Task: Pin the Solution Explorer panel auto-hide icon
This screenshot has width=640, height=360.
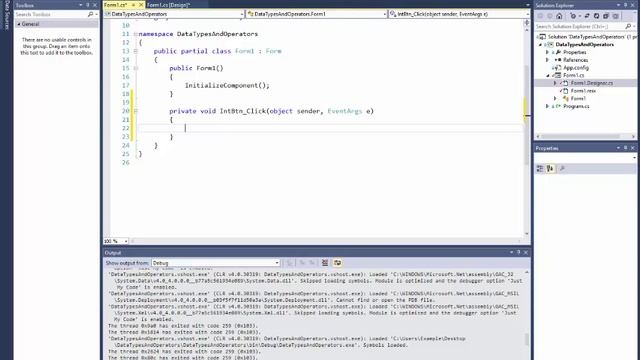Action: (625, 5)
